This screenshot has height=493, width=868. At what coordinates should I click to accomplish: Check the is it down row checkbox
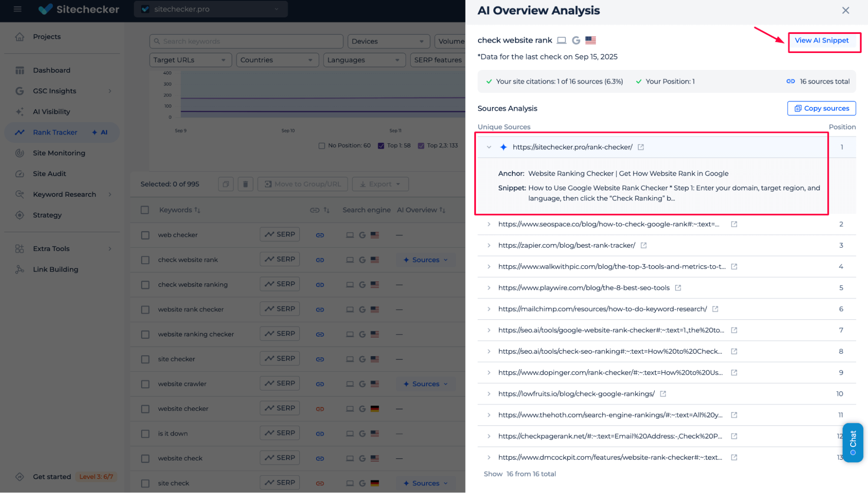145,433
